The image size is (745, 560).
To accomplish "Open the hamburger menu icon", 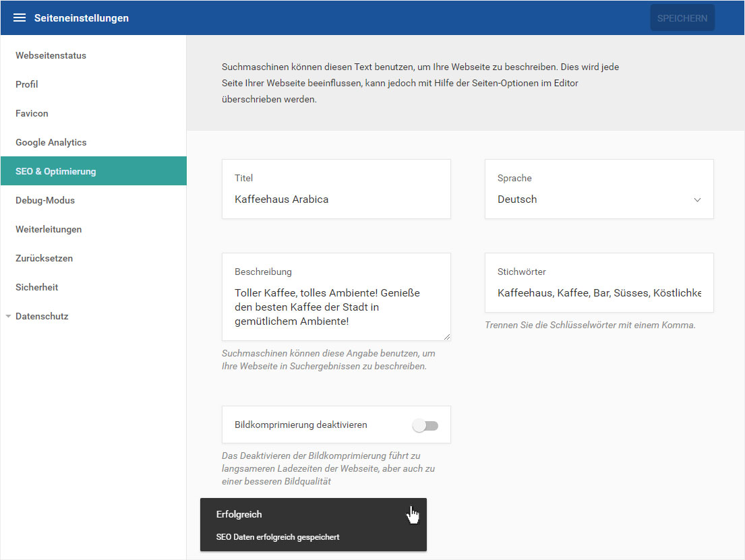I will (20, 18).
